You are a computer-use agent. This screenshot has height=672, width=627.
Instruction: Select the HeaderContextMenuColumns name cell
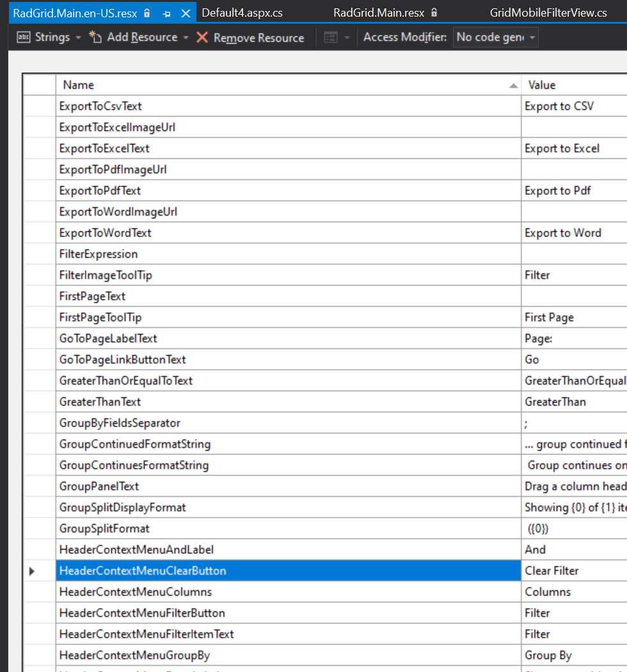(x=289, y=591)
